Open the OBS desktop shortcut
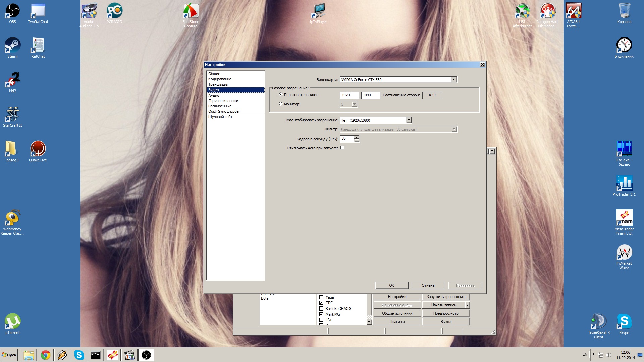The width and height of the screenshot is (644, 362). [12, 11]
